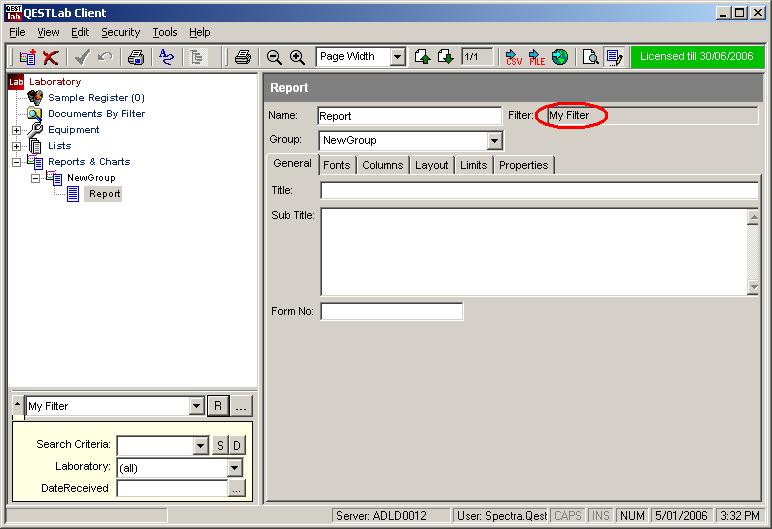Open the Page Width zoom dropdown

397,58
